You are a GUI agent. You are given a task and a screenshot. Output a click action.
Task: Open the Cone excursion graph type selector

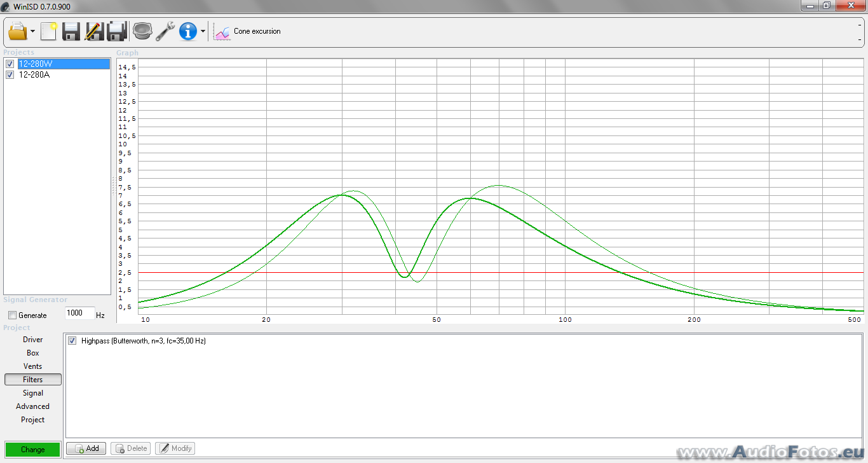pyautogui.click(x=248, y=31)
